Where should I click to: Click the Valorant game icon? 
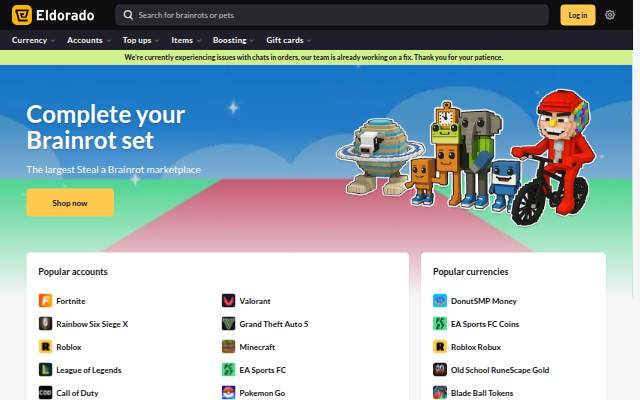(x=229, y=300)
